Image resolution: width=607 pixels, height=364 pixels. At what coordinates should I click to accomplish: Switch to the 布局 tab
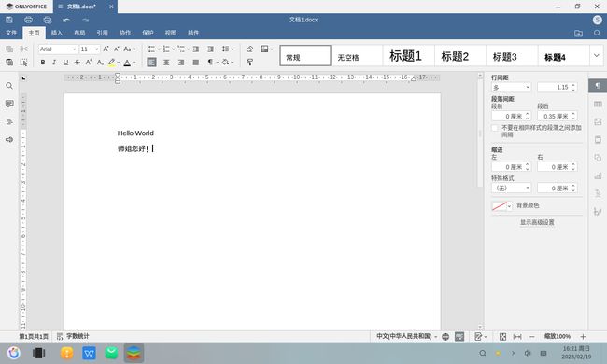pos(79,33)
